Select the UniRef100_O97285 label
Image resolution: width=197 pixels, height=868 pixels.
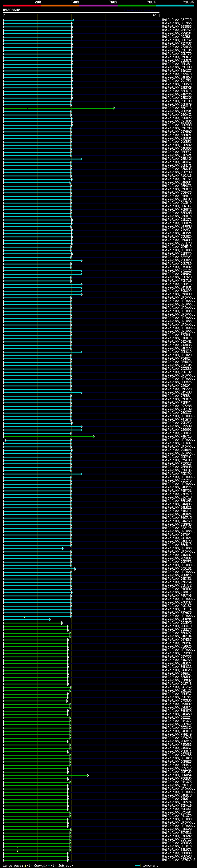point(177,406)
